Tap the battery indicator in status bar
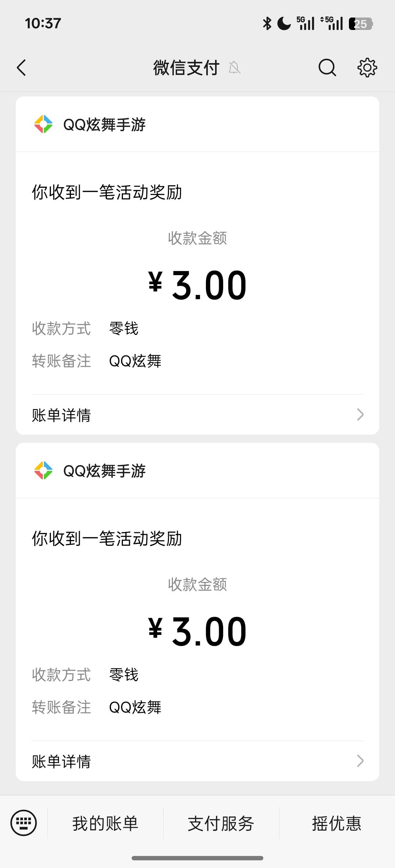 360,24
